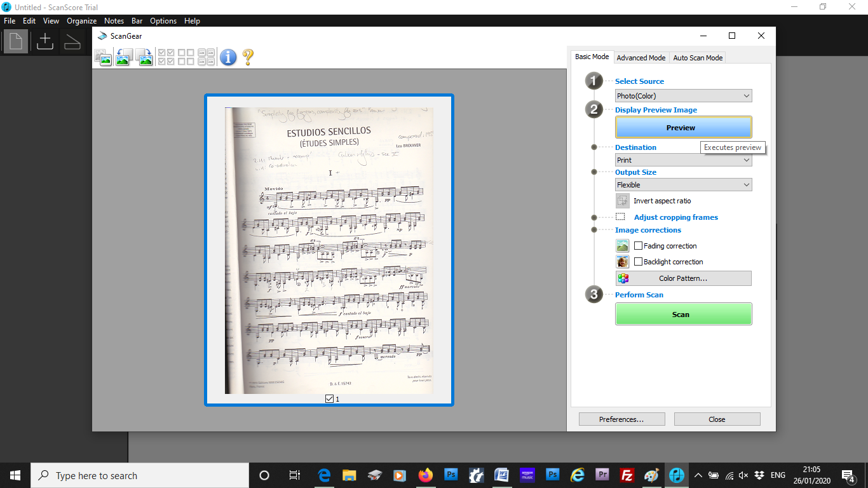This screenshot has width=868, height=488.
Task: Show hidden system tray icons chevron
Action: 698,475
